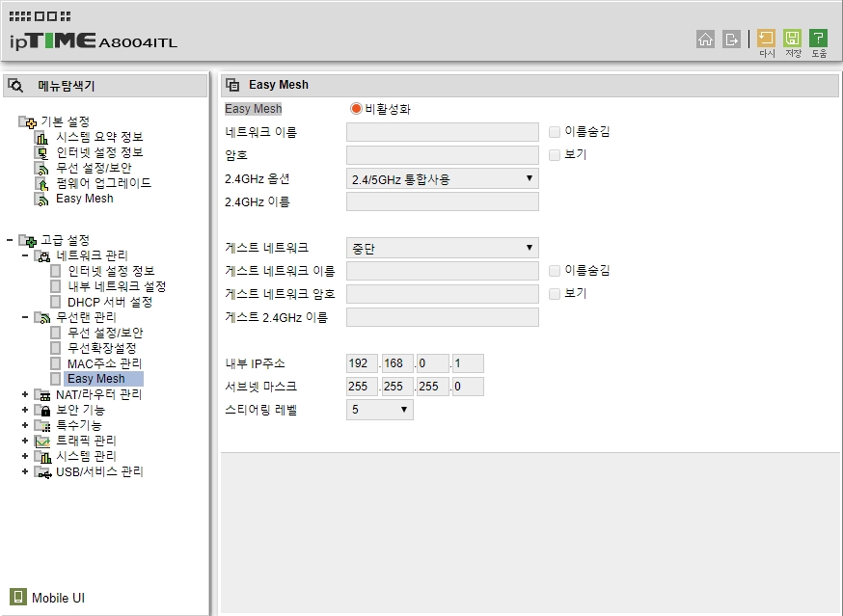Click the 네트워크 관리 folder icon
The height and width of the screenshot is (616, 843).
click(42, 255)
